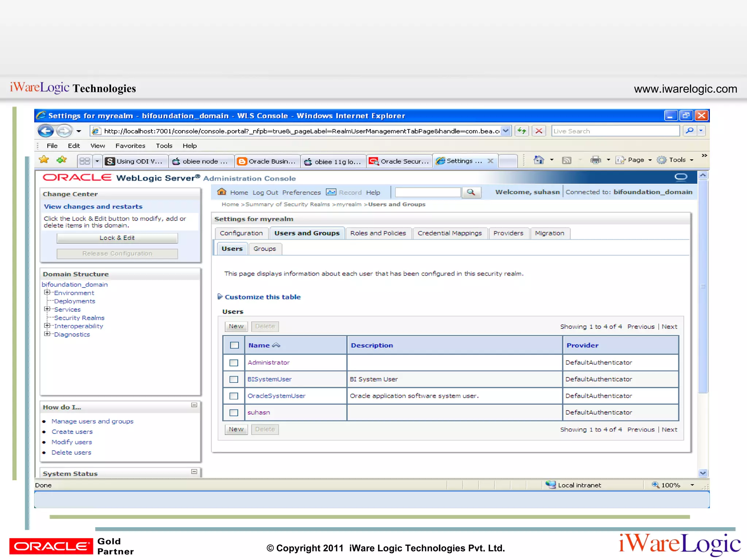Click the stop loading X icon

(x=539, y=131)
